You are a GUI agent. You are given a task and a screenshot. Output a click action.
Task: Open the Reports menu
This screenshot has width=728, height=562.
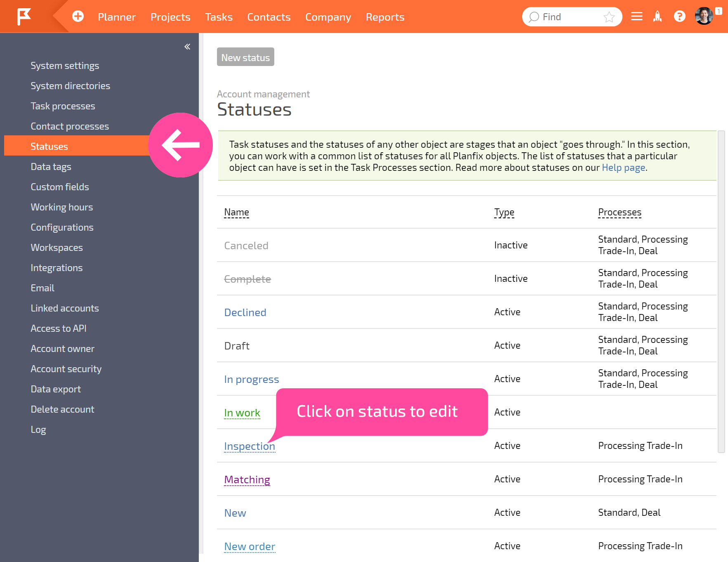385,17
